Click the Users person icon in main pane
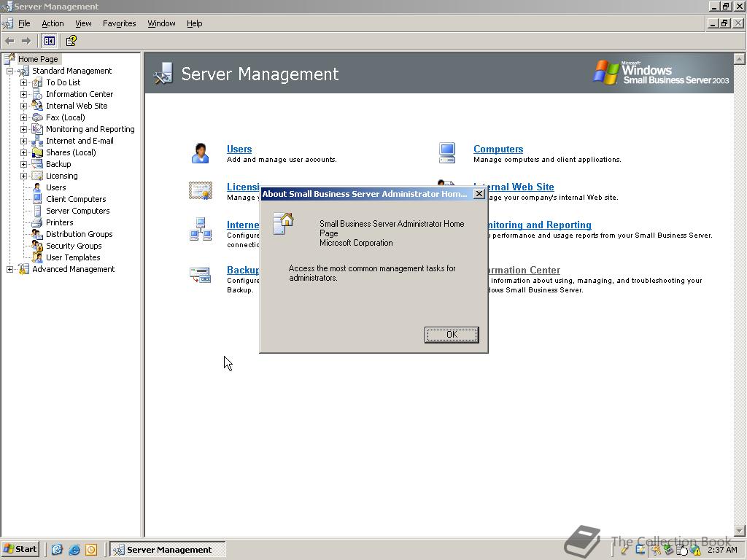The height and width of the screenshot is (560, 747). click(x=200, y=153)
